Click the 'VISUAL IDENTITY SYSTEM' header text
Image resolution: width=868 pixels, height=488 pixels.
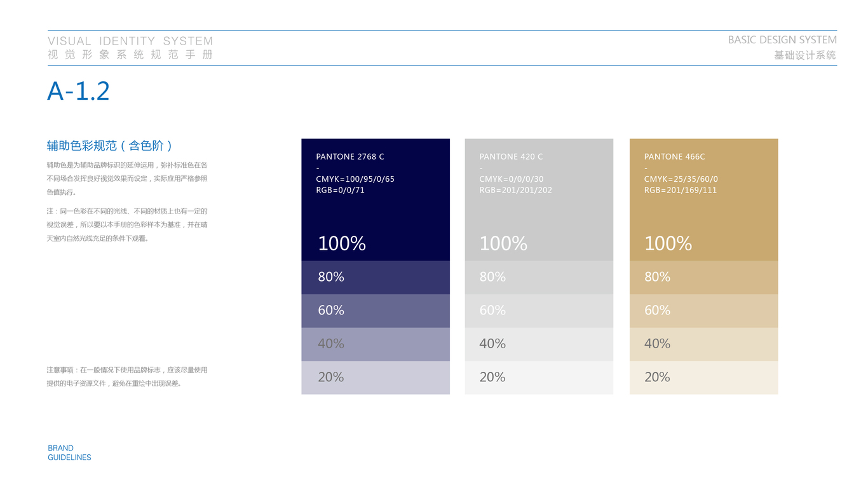tap(130, 41)
